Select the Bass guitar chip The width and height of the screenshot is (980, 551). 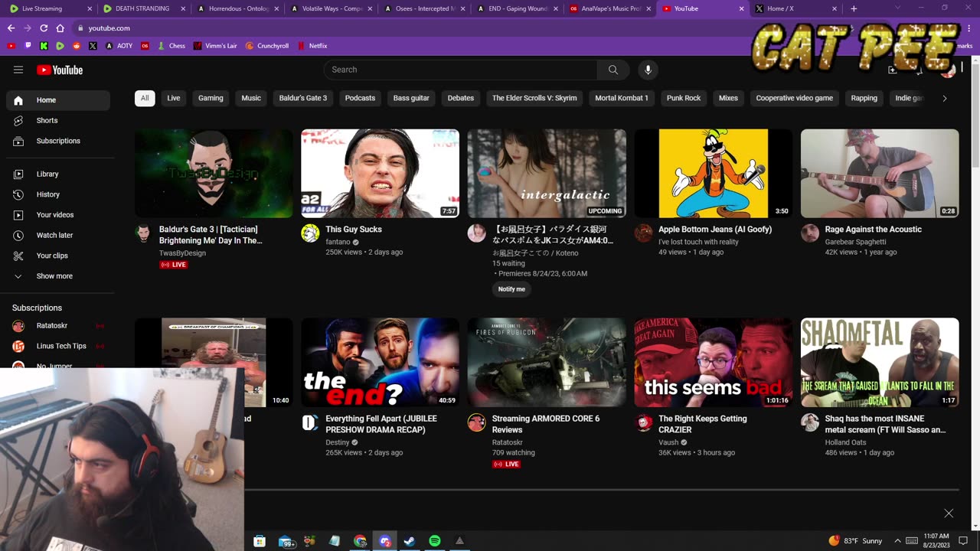click(x=411, y=98)
